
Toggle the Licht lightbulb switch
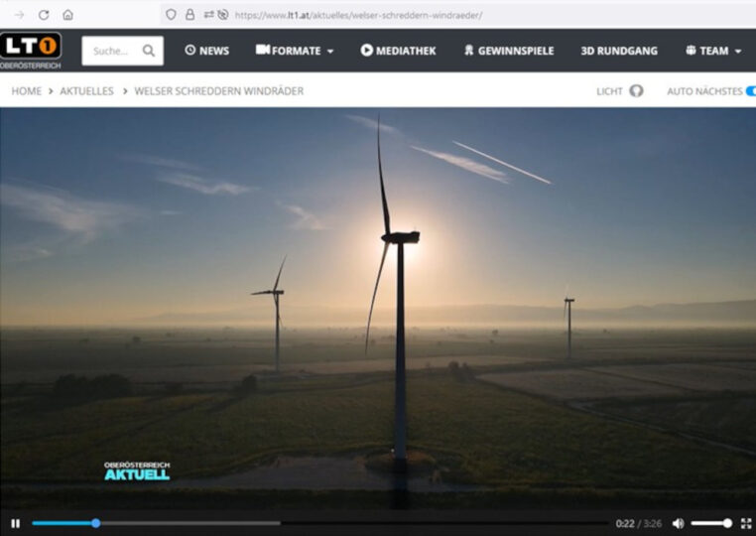636,91
